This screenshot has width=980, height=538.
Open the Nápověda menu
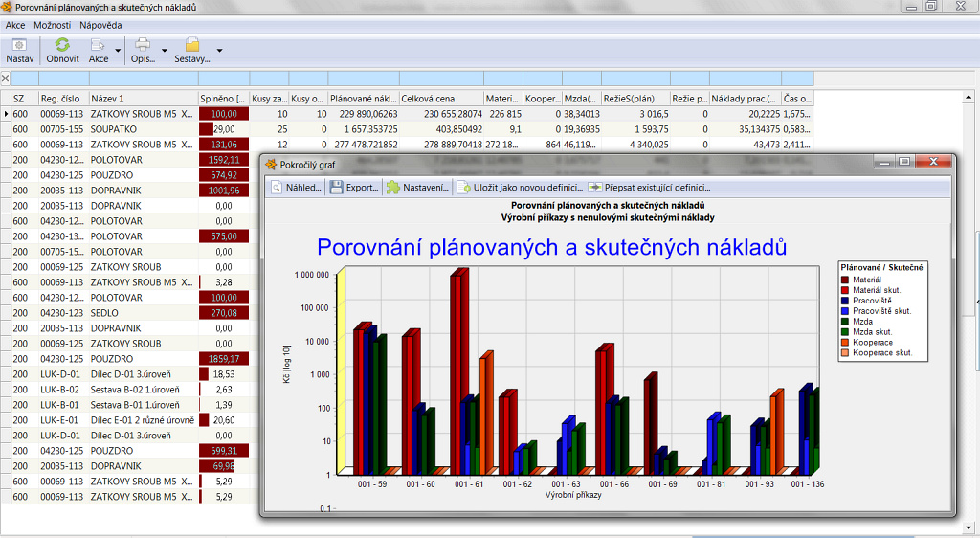coord(100,24)
